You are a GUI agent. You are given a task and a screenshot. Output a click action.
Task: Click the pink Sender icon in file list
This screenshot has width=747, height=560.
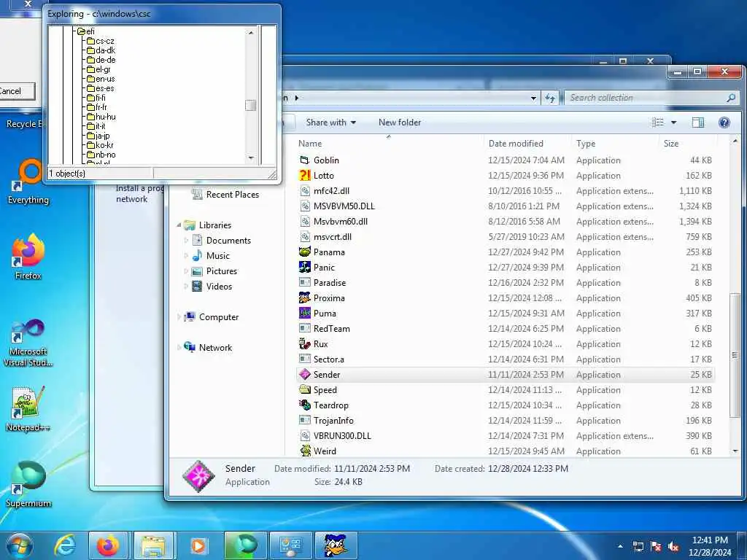(304, 374)
